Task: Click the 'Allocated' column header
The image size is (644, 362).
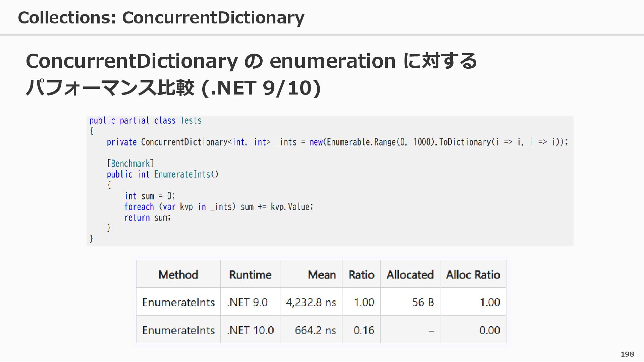Action: pyautogui.click(x=410, y=275)
